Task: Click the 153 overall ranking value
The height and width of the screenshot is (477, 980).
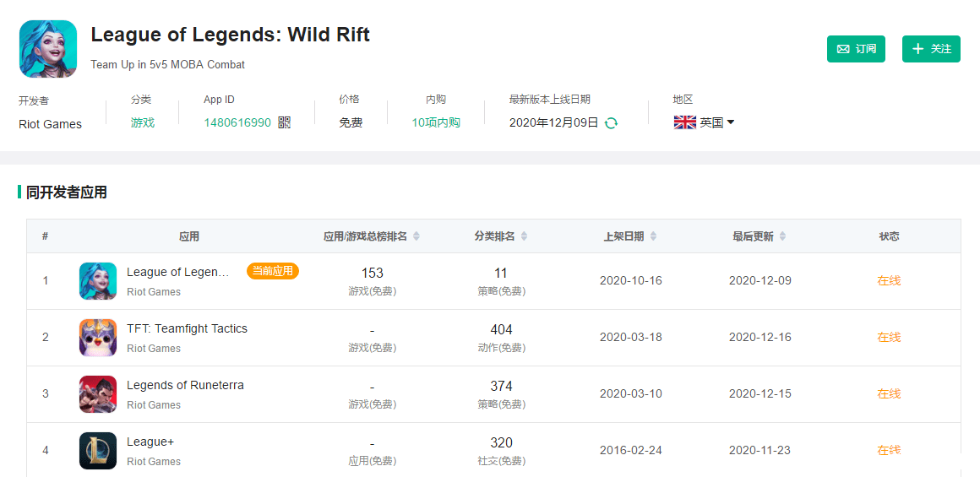Action: [372, 273]
